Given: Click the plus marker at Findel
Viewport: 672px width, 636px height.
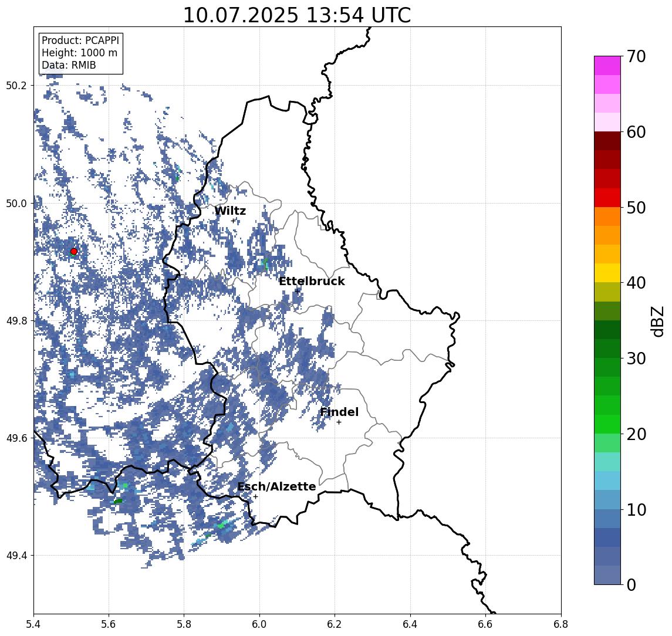Looking at the screenshot, I should pos(339,422).
